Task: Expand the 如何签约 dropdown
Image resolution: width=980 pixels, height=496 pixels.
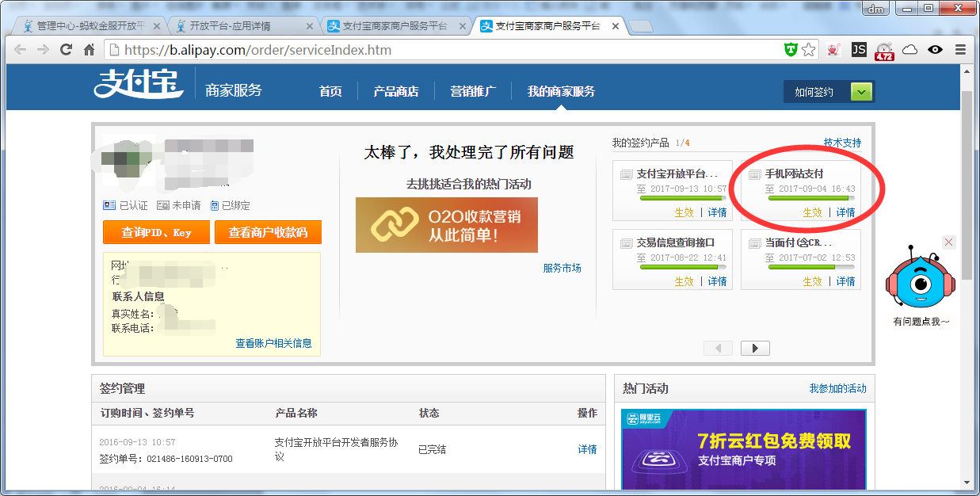Action: 862,92
